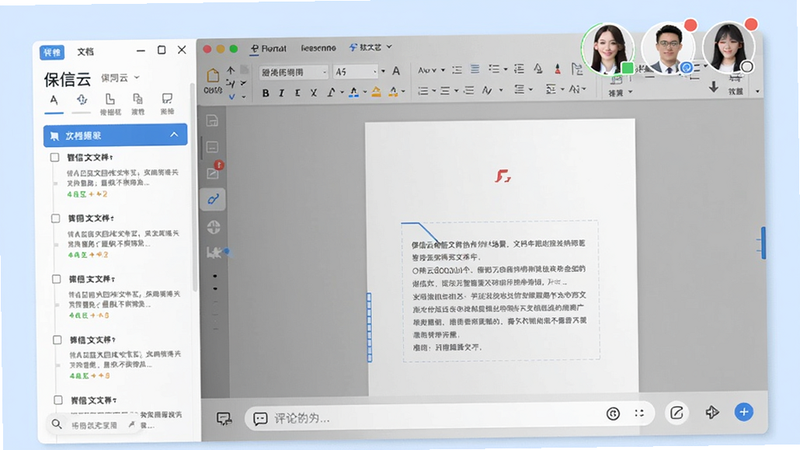The width and height of the screenshot is (800, 450).
Task: Click the comment bubble icon at bottom left
Action: pos(223,418)
